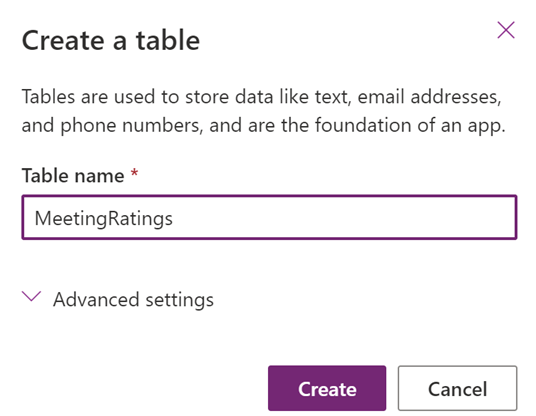Focus the Table name input field

point(269,217)
